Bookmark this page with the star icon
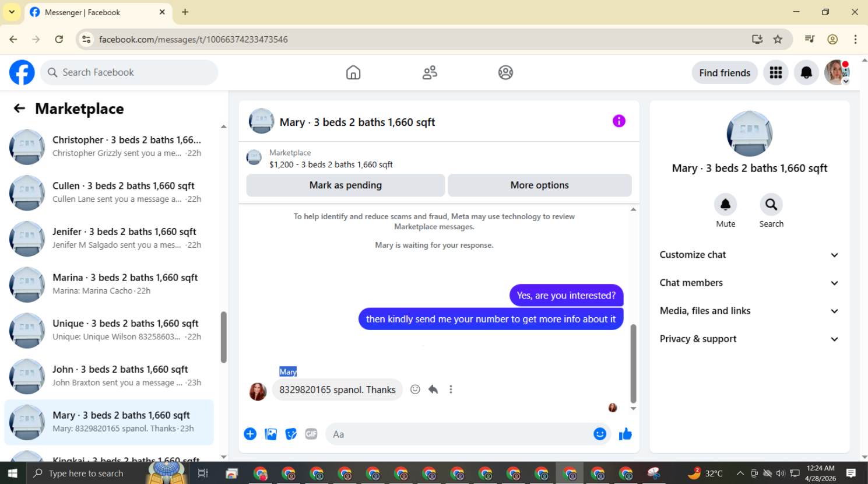Screen dimensions: 868x484 click(778, 39)
